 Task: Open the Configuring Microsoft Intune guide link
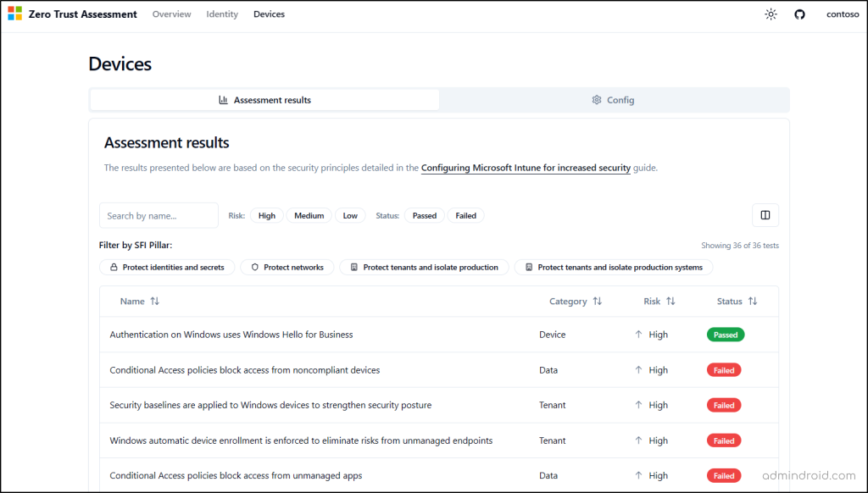point(526,168)
